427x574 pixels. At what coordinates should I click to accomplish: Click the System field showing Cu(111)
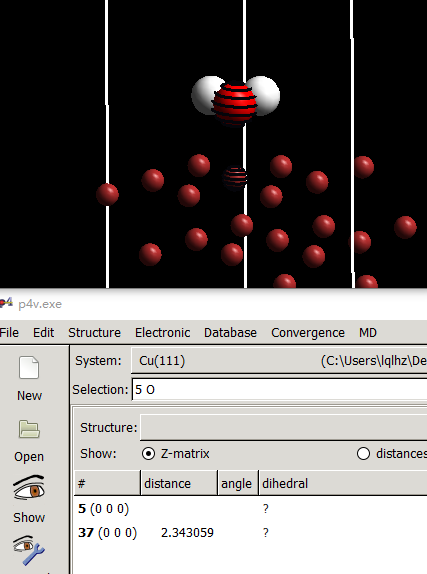(x=279, y=361)
